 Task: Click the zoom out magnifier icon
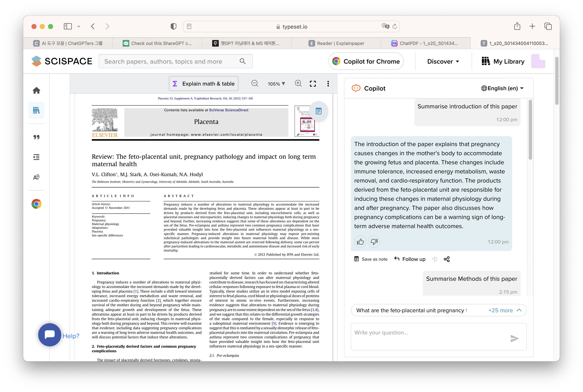[x=254, y=83]
